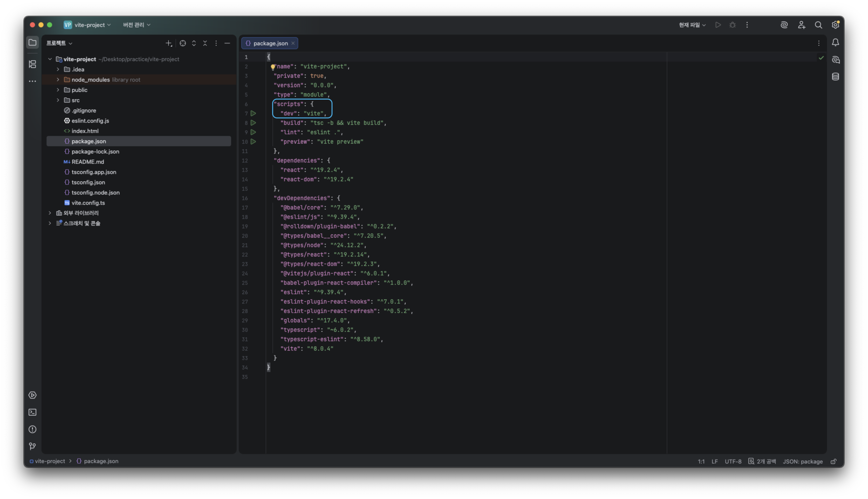The image size is (868, 499).
Task: Open Code With Me add user icon
Action: coord(802,25)
